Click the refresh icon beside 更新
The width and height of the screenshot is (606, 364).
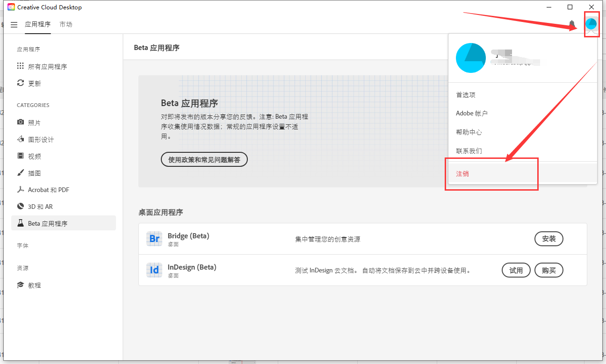[21, 83]
